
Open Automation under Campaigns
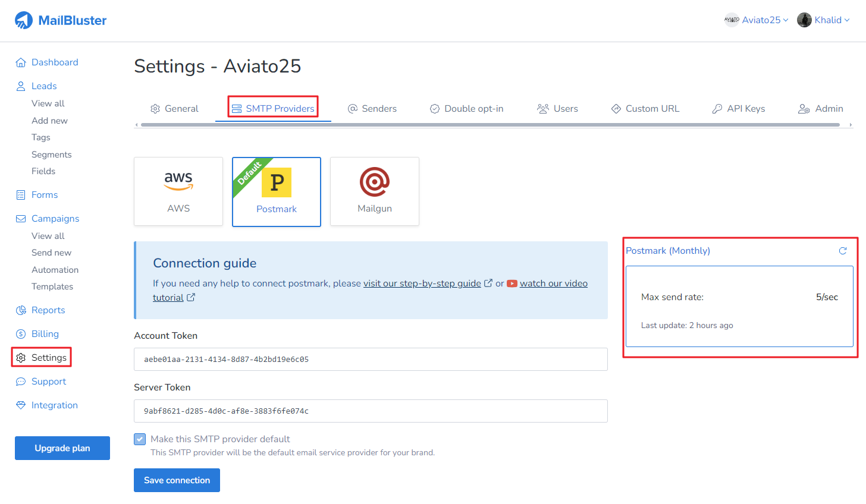click(x=55, y=270)
